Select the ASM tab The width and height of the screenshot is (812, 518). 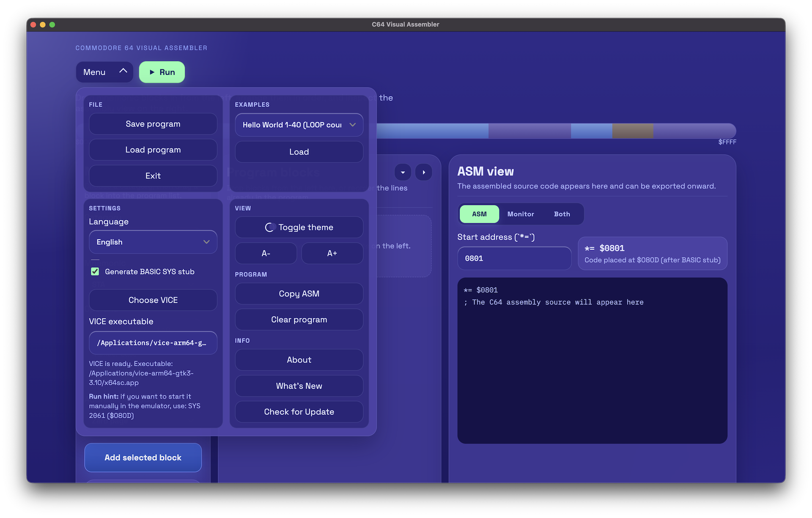pyautogui.click(x=479, y=214)
